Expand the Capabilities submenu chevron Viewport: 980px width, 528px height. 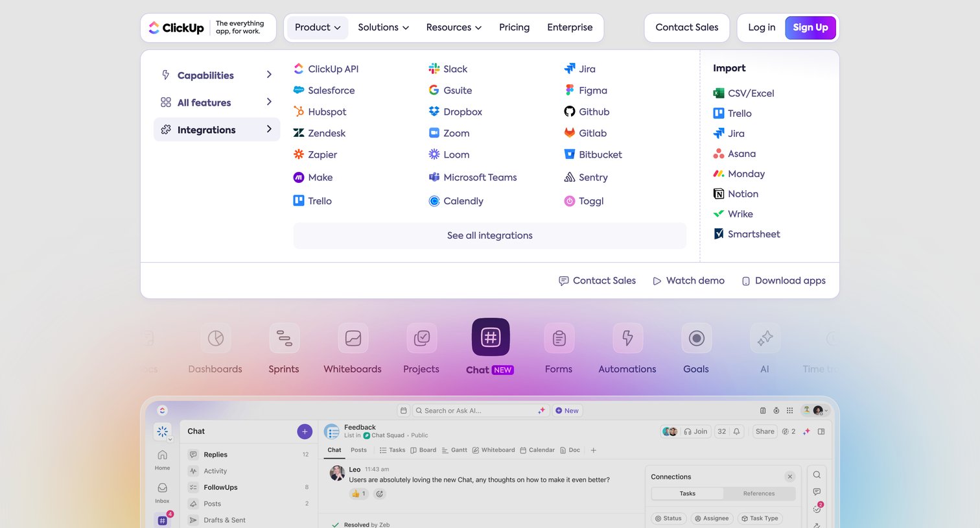tap(269, 75)
